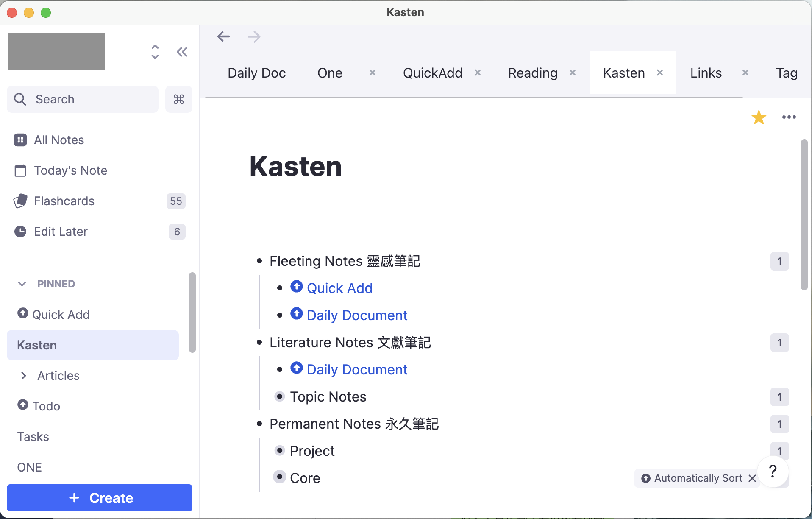812x519 pixels.
Task: Click the Create button
Action: pos(99,498)
